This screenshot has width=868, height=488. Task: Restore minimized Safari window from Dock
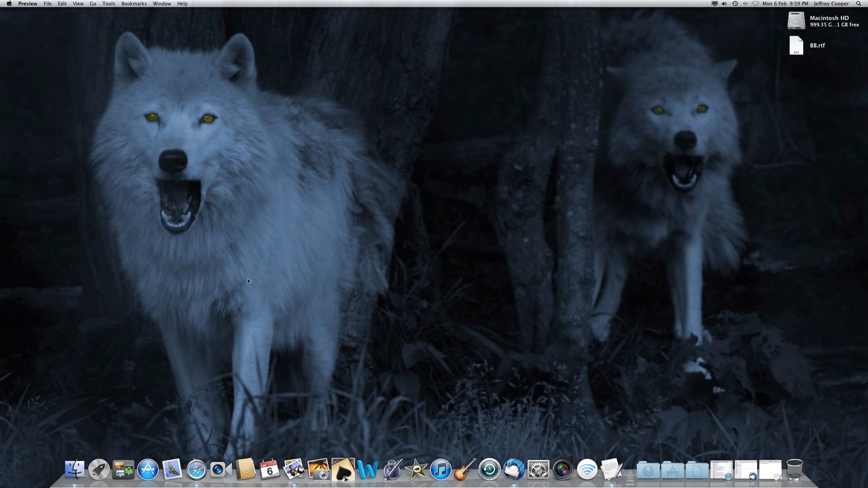pos(722,470)
